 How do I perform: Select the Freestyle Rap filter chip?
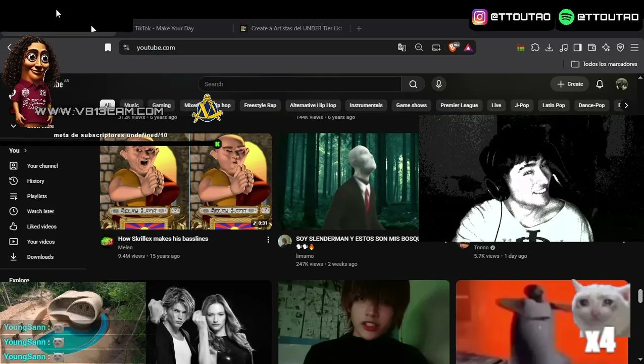pos(260,105)
